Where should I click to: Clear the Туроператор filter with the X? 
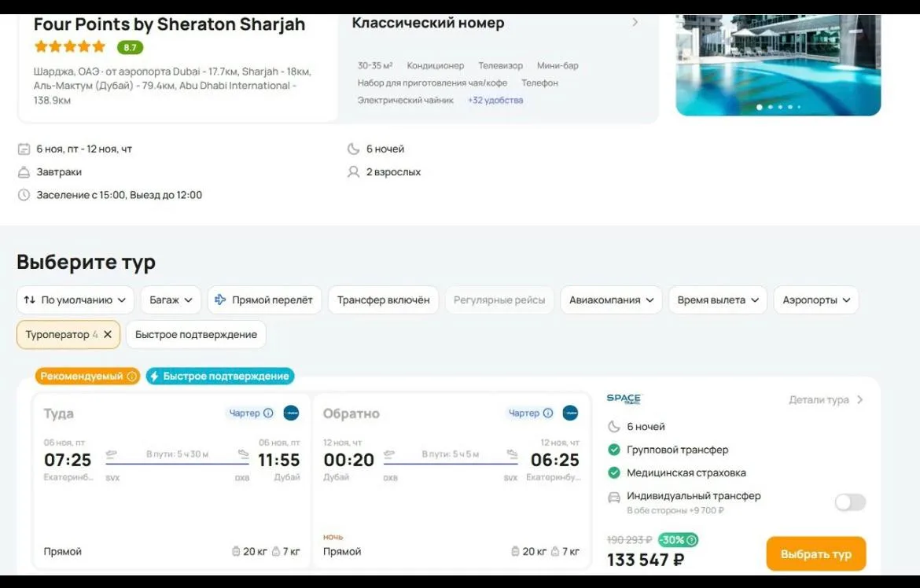click(108, 335)
